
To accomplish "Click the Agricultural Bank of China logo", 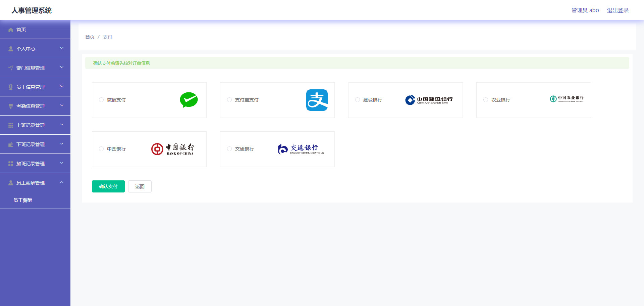I will click(x=567, y=99).
